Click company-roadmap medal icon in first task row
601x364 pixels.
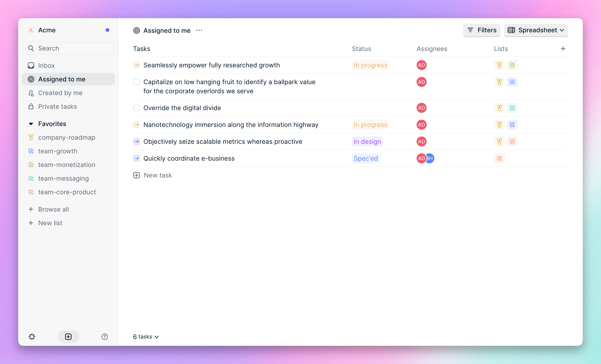point(499,65)
